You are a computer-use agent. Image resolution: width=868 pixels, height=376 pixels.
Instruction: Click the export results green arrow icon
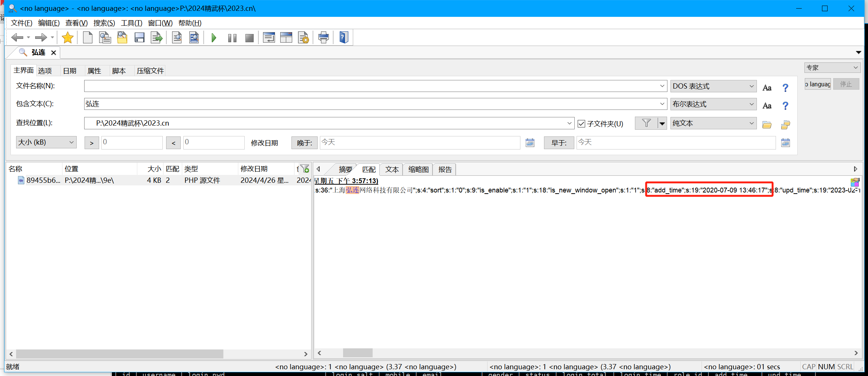click(x=157, y=37)
